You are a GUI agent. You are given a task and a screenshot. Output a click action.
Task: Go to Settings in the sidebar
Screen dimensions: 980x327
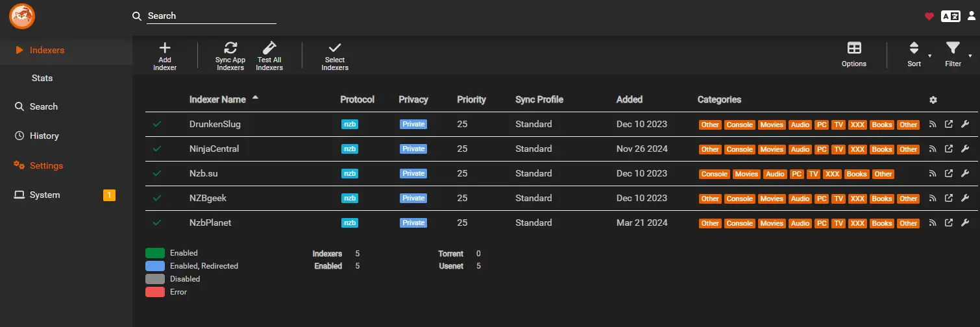point(46,165)
